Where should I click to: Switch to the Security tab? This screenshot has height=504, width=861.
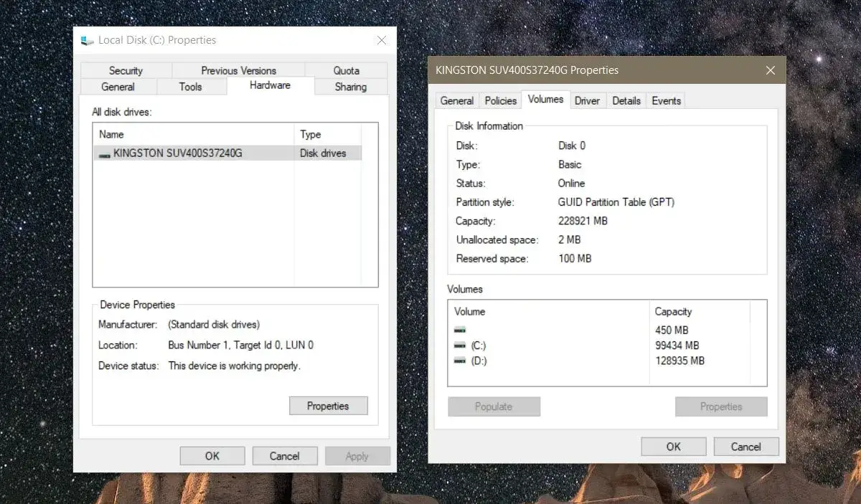pos(126,70)
